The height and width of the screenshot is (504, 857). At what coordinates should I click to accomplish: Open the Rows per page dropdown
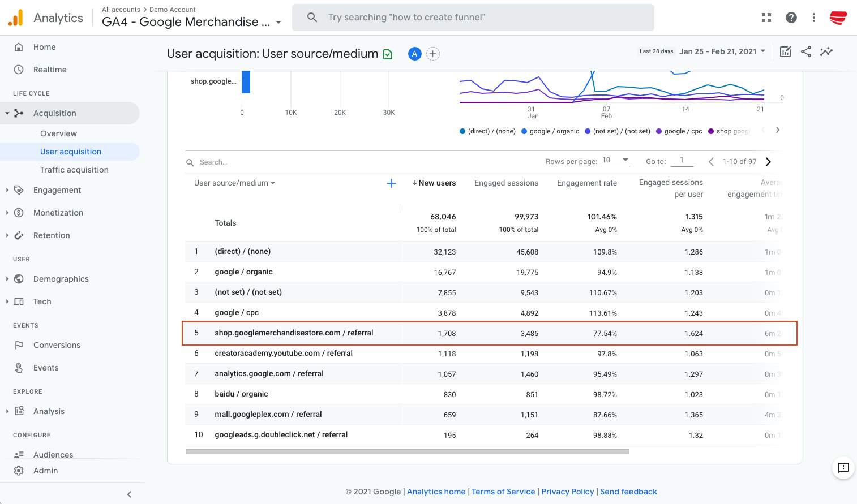point(615,161)
